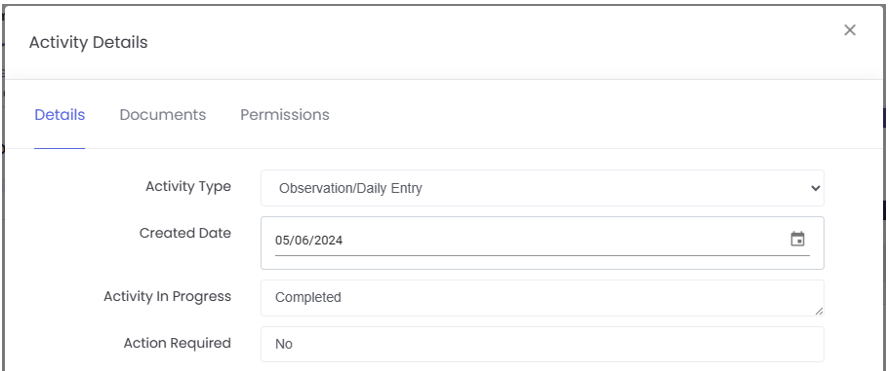The height and width of the screenshot is (371, 888).
Task: Open the Documents tab
Action: pyautogui.click(x=163, y=114)
